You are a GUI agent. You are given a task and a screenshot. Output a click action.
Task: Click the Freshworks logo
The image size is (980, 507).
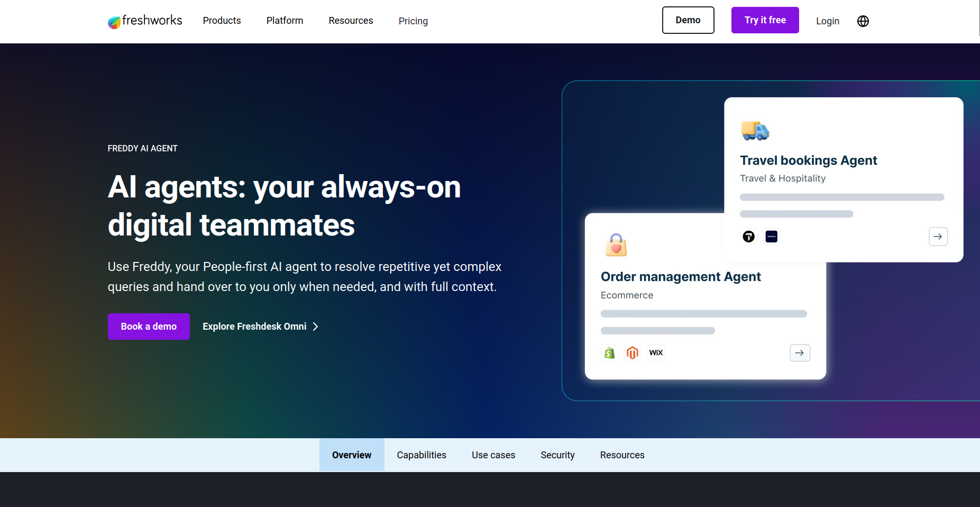145,21
